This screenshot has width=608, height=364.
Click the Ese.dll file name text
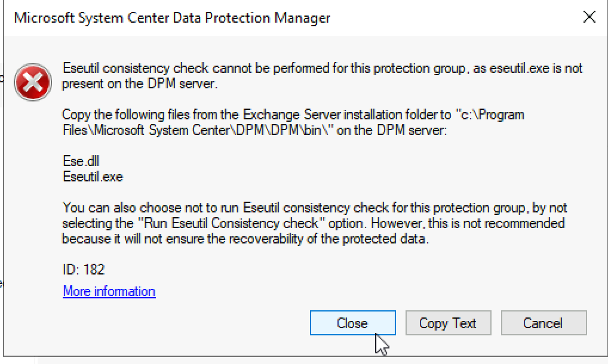click(x=81, y=161)
